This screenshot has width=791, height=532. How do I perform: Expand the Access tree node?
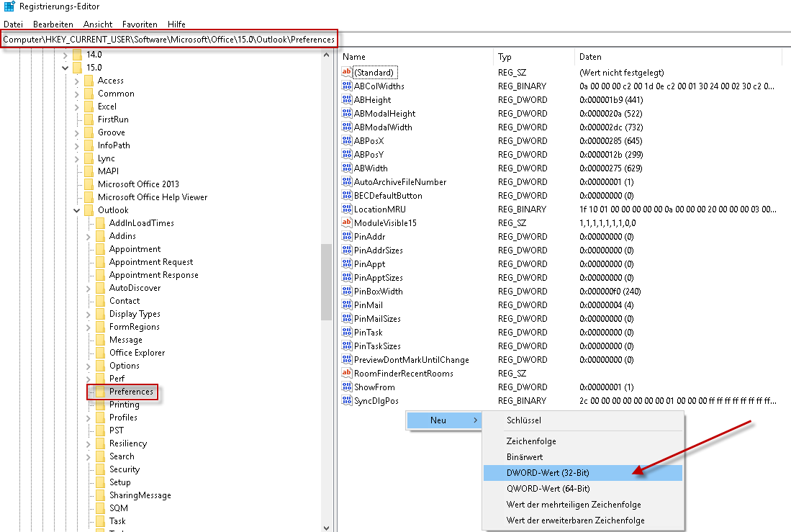click(77, 81)
